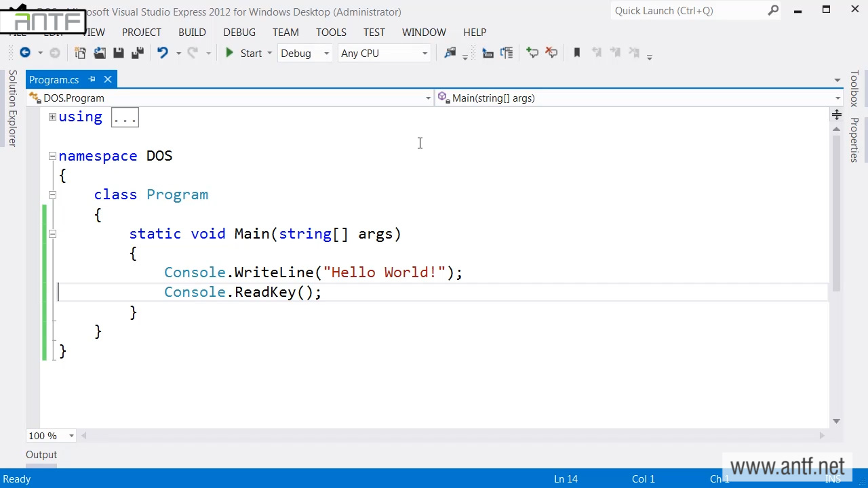
Task: Click the Comment out selected lines icon
Action: point(532,53)
